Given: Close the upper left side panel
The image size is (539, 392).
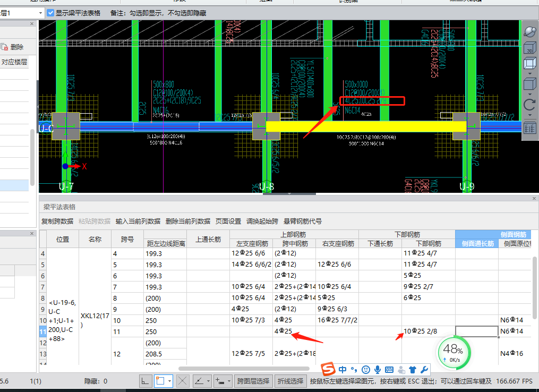Looking at the screenshot, I should tap(32, 24).
